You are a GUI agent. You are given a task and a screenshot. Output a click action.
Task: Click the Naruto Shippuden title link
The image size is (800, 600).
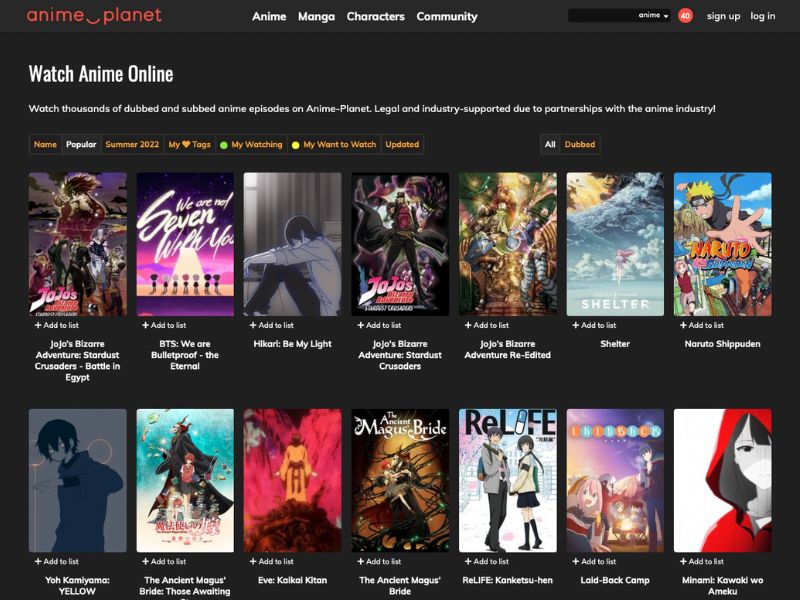tap(722, 344)
